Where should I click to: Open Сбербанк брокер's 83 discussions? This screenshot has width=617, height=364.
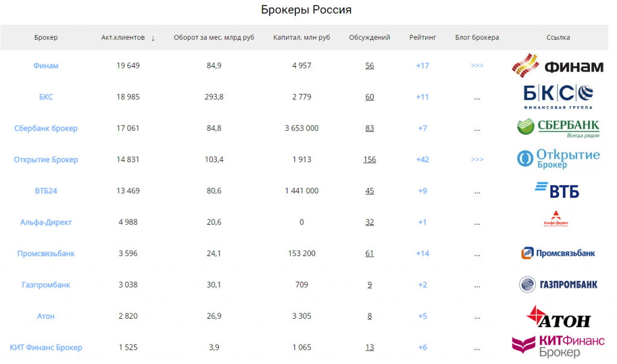[369, 128]
